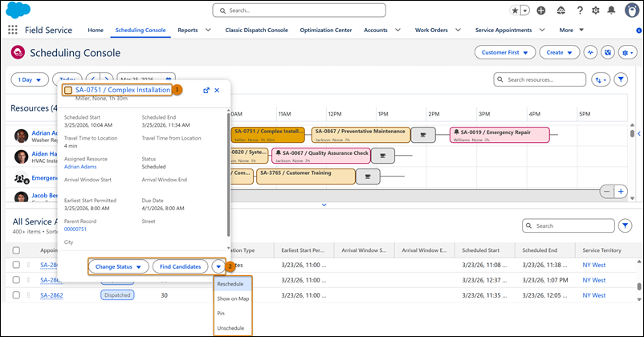Go to the next day arrow

click(x=107, y=79)
